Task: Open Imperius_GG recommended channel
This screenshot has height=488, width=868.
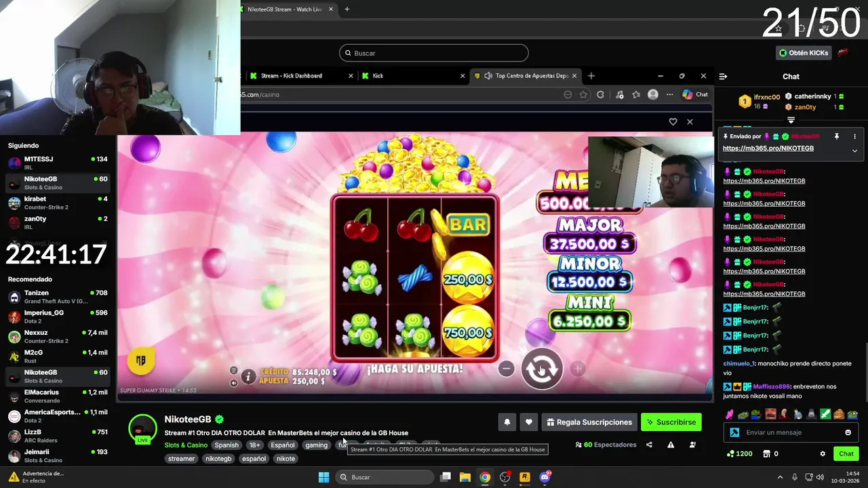Action: pyautogui.click(x=58, y=317)
